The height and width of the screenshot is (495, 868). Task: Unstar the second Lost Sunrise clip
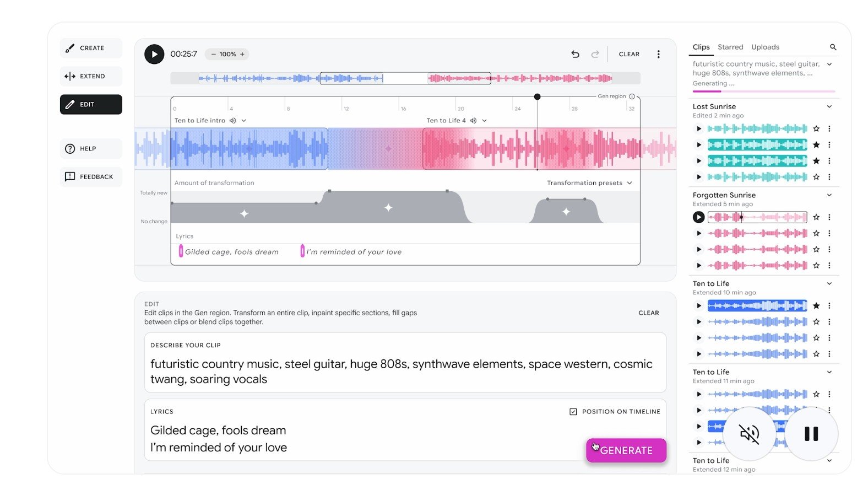click(816, 145)
